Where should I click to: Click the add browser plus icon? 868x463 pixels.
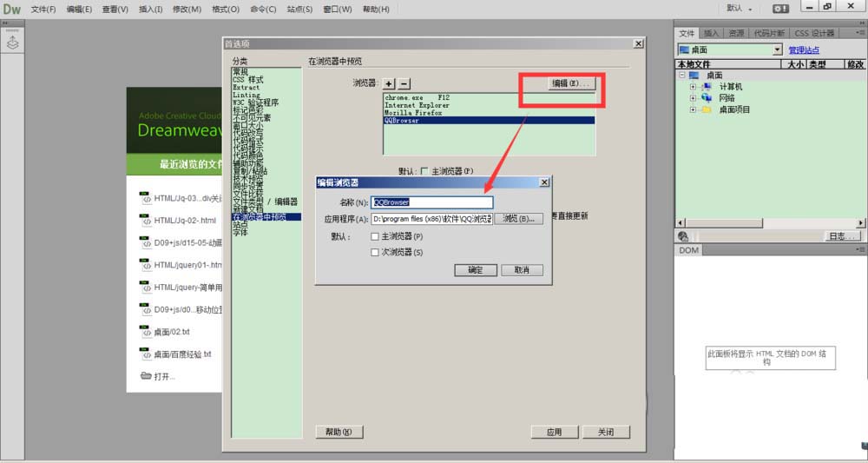[x=389, y=83]
